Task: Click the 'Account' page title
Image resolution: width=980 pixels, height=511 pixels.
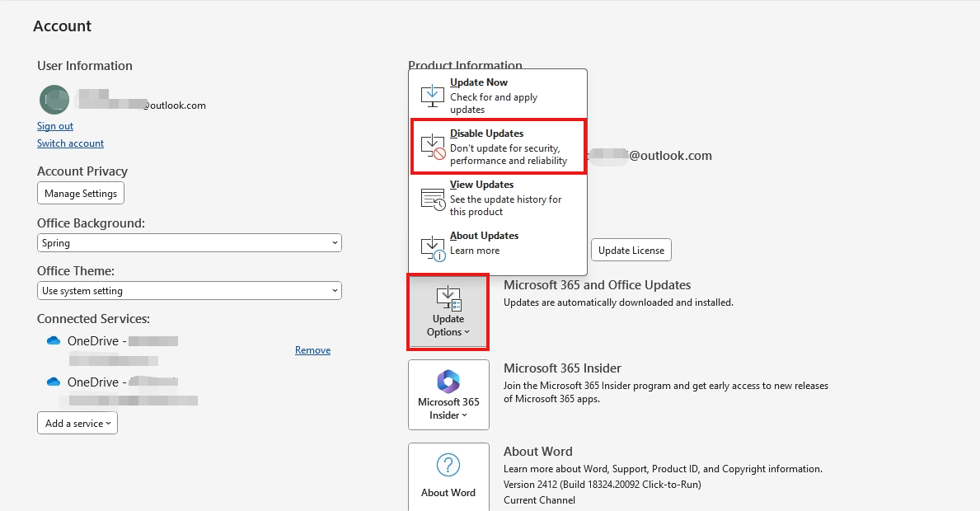Action: [x=62, y=26]
